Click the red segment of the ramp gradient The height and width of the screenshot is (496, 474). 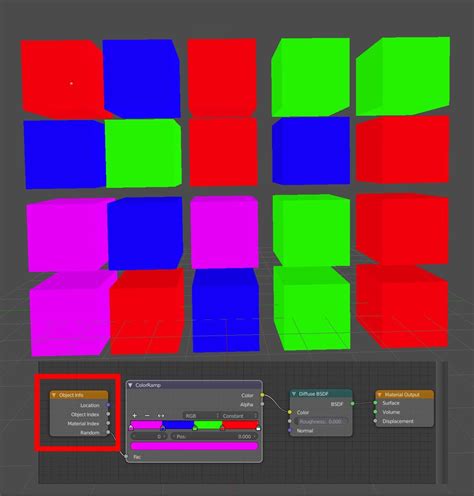click(x=240, y=424)
